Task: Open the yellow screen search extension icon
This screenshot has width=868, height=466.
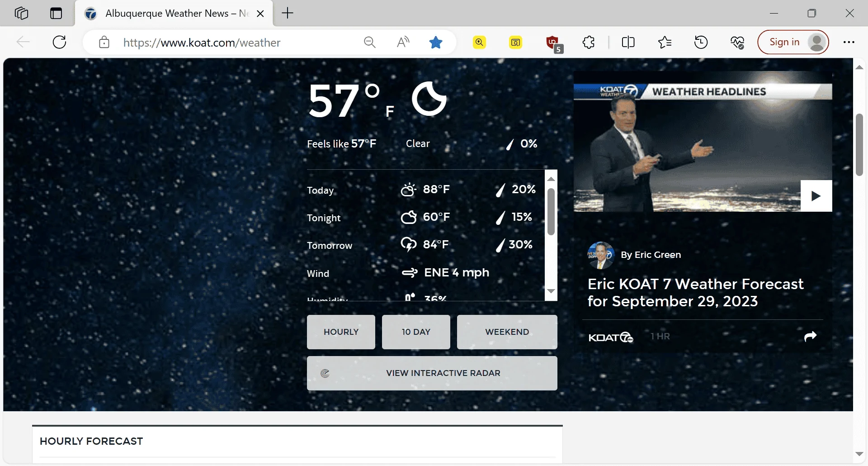Action: click(x=515, y=42)
